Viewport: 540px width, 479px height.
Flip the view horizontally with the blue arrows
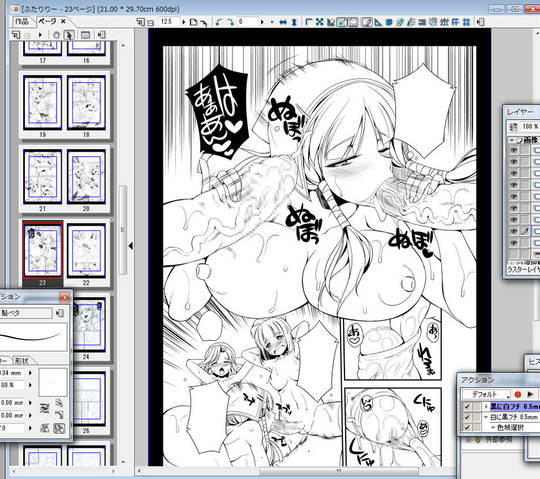[283, 22]
